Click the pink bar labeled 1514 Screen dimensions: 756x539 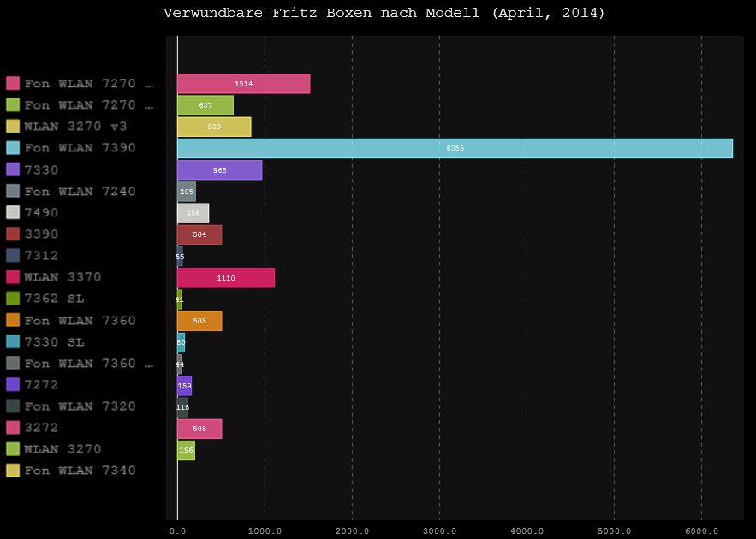[243, 84]
